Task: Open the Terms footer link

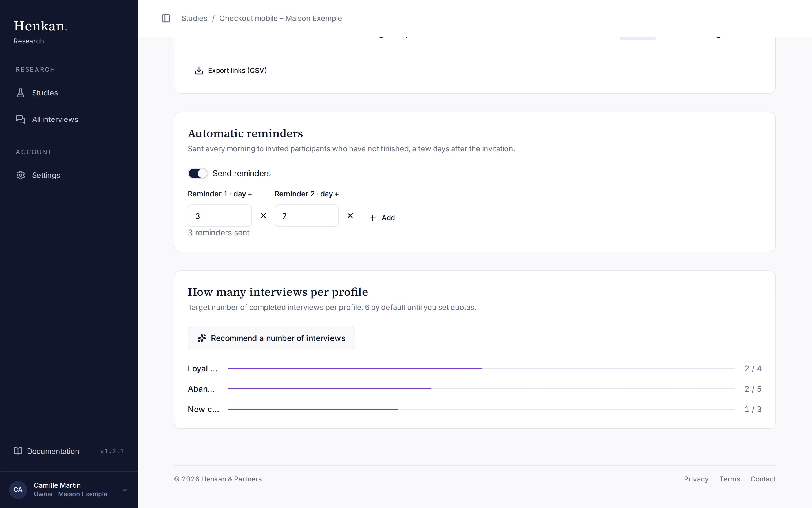Action: 729,479
